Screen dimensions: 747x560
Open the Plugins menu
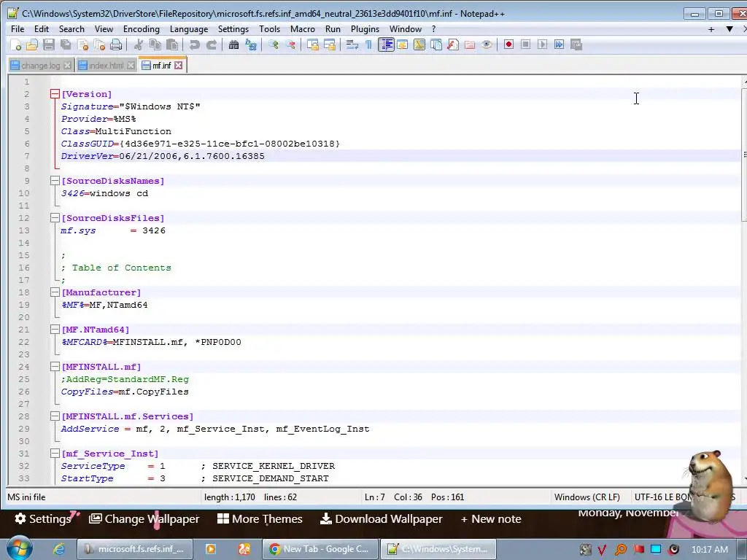[x=365, y=29]
